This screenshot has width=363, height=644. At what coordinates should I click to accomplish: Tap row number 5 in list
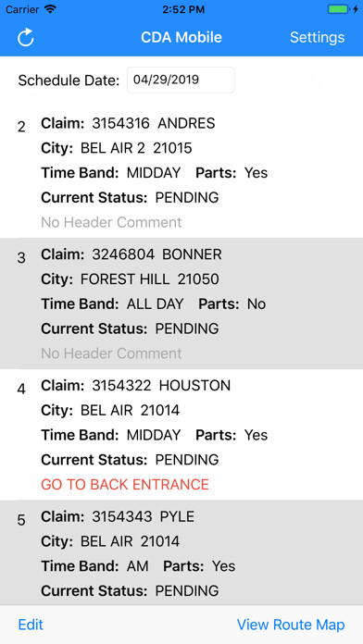pos(21,520)
